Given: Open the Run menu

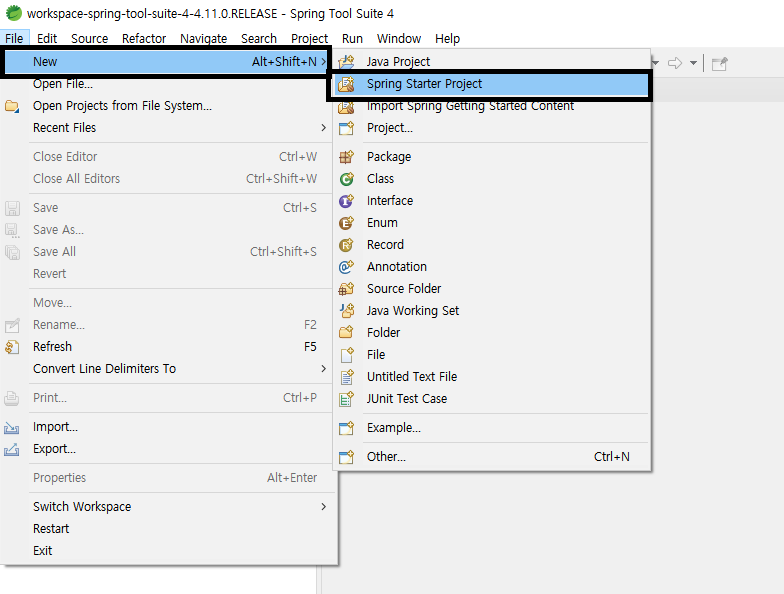Looking at the screenshot, I should (x=352, y=38).
